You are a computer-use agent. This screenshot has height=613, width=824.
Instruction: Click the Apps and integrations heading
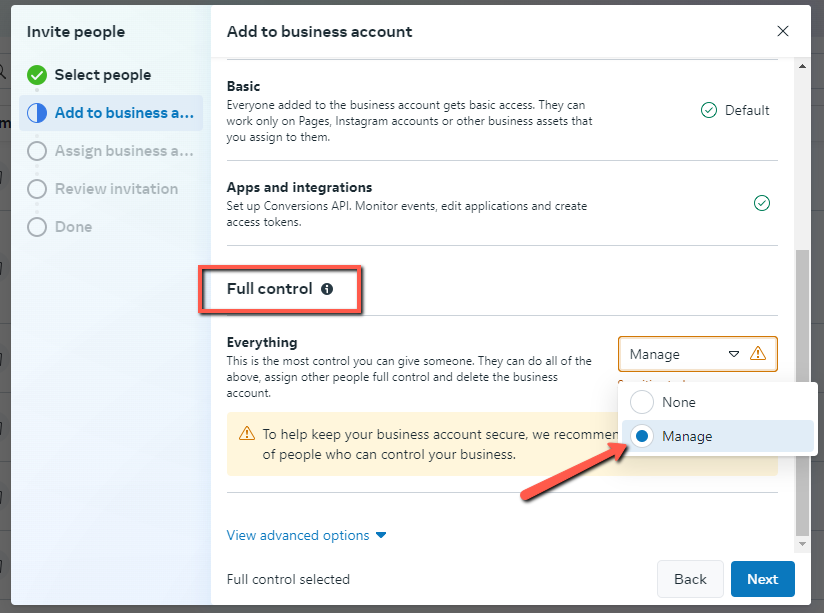(299, 187)
